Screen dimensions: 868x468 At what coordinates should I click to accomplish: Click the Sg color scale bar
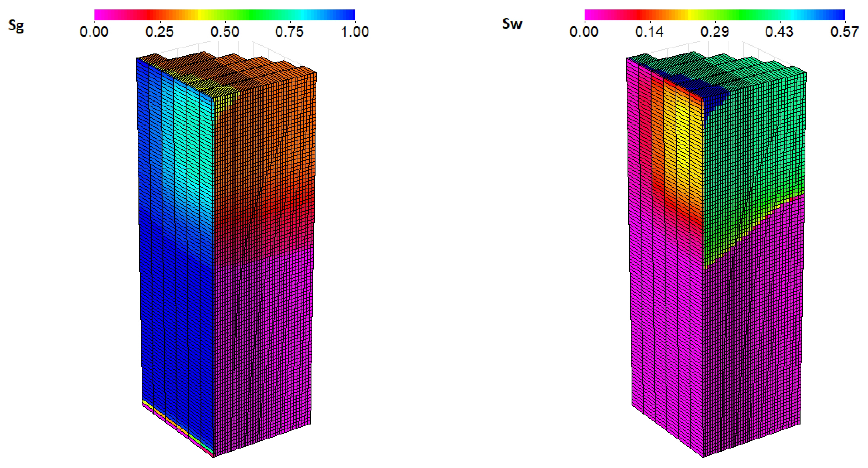click(224, 15)
